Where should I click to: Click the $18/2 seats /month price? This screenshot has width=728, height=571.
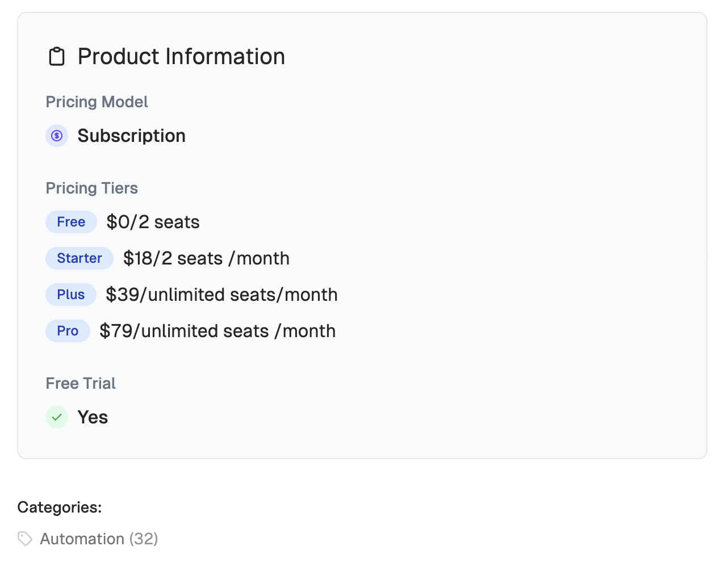click(206, 258)
